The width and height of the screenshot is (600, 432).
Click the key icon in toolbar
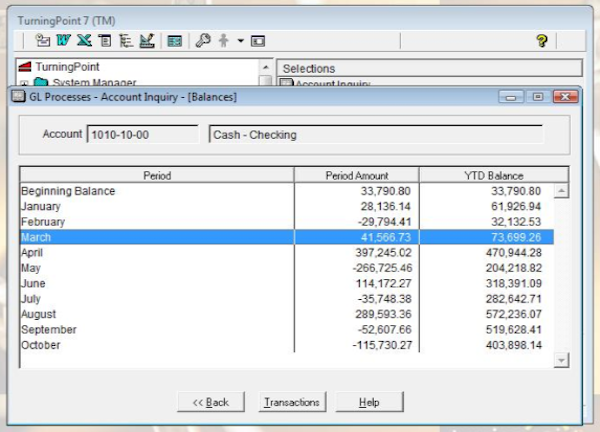[x=203, y=41]
